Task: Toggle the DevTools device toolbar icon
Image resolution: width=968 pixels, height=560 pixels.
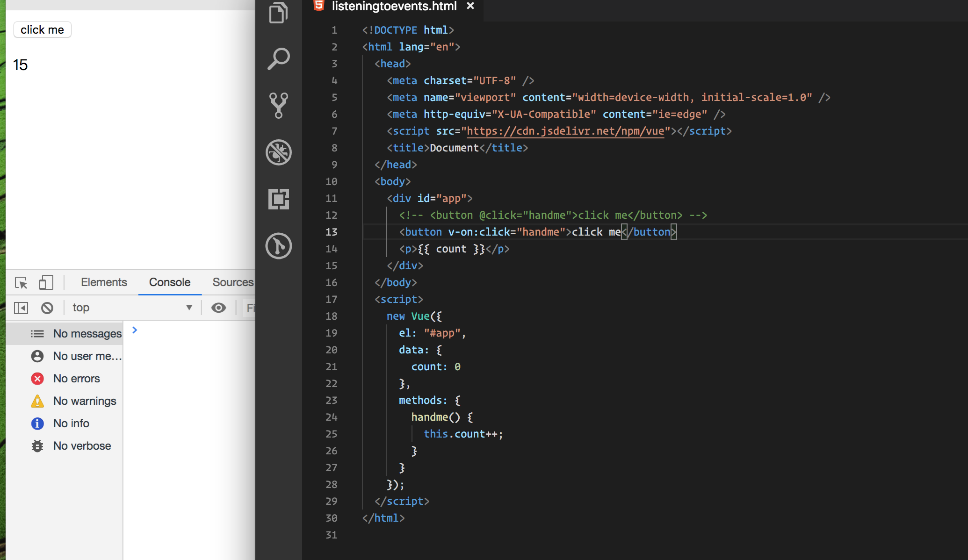Action: tap(46, 283)
